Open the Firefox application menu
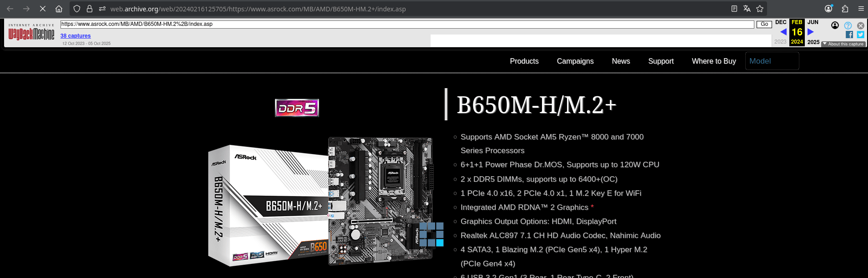The image size is (868, 278). pyautogui.click(x=861, y=9)
